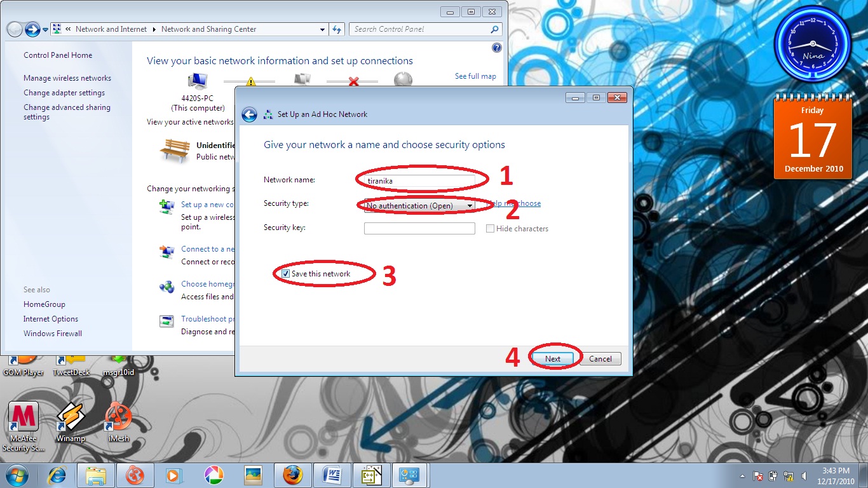
Task: Click the yellow network warning icon in map
Action: tap(250, 81)
